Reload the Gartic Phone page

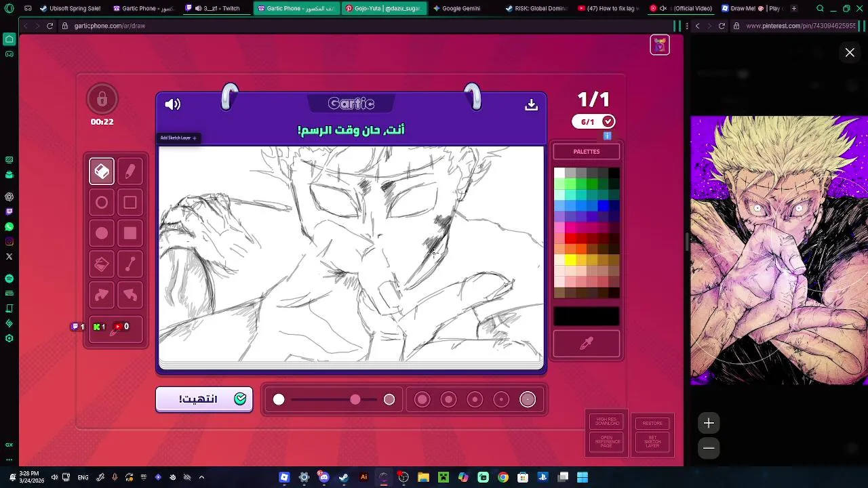coord(50,26)
